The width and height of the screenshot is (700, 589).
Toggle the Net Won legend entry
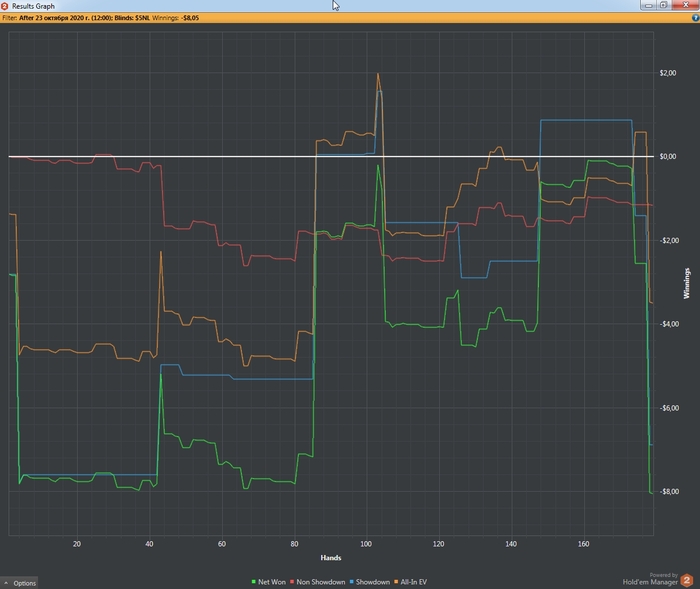coord(269,582)
